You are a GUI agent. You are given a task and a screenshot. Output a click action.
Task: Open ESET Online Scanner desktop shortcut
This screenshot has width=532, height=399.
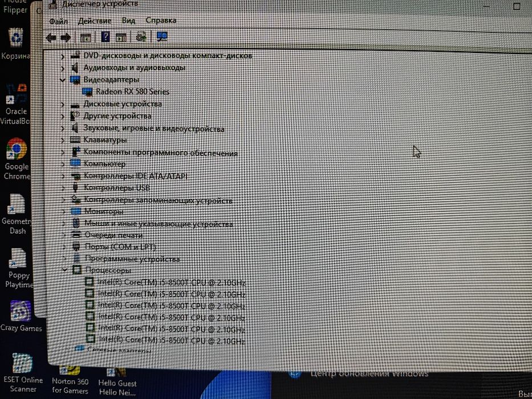pyautogui.click(x=23, y=373)
